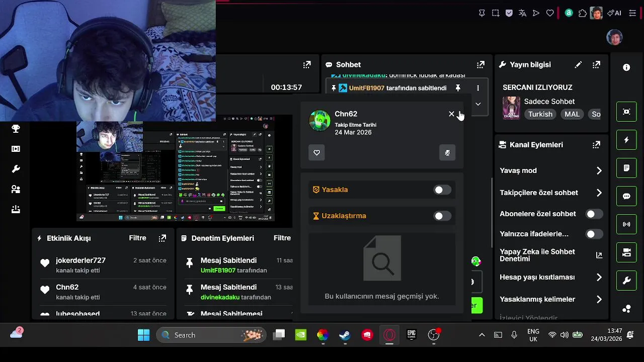
Task: Click the three-dots cluster icon in right sidebar
Action: (x=626, y=309)
